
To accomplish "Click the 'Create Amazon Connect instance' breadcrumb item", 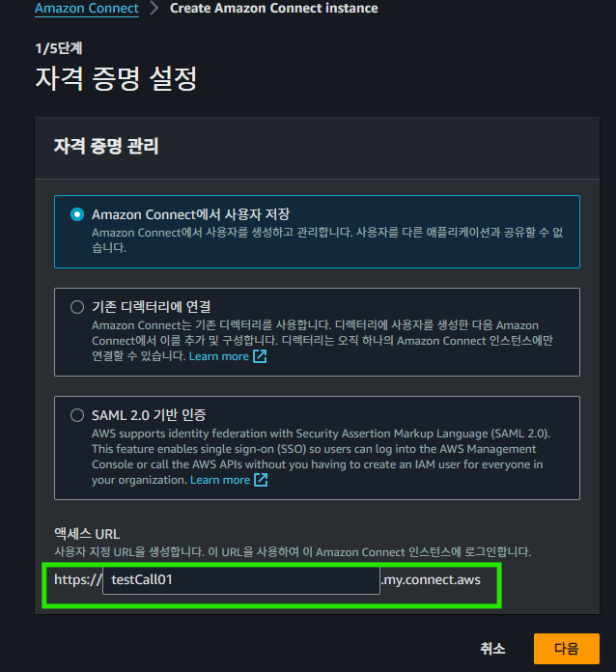I will (274, 8).
